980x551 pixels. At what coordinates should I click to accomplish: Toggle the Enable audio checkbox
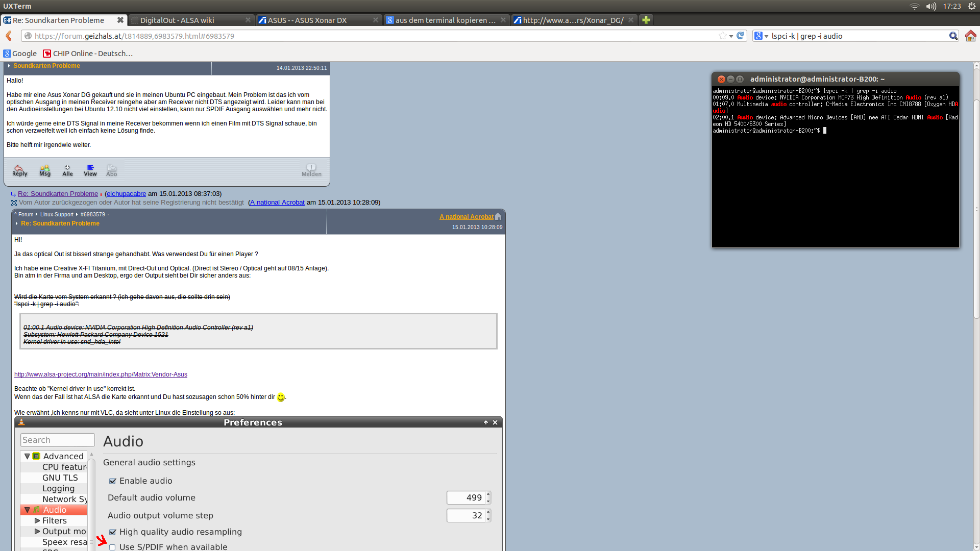coord(112,481)
